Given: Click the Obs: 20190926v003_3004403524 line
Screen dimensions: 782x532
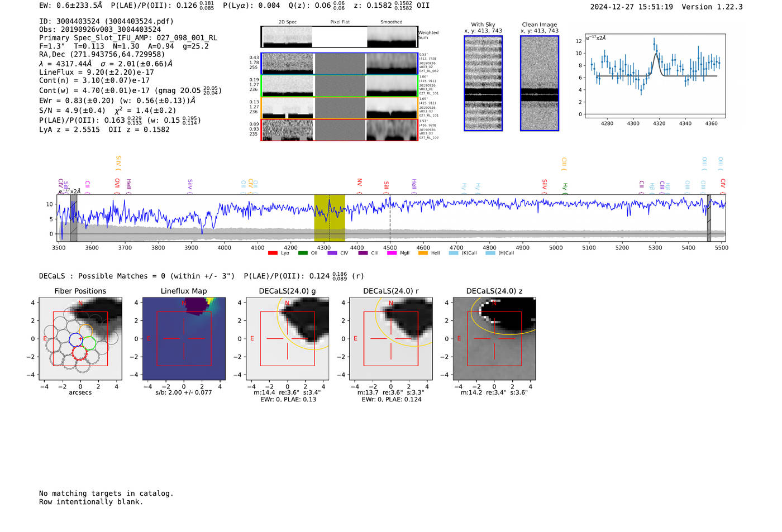Looking at the screenshot, I should [x=100, y=30].
